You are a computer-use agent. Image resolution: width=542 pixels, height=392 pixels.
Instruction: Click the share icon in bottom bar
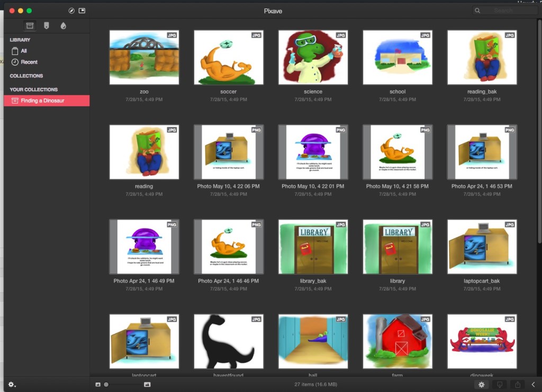tap(518, 385)
